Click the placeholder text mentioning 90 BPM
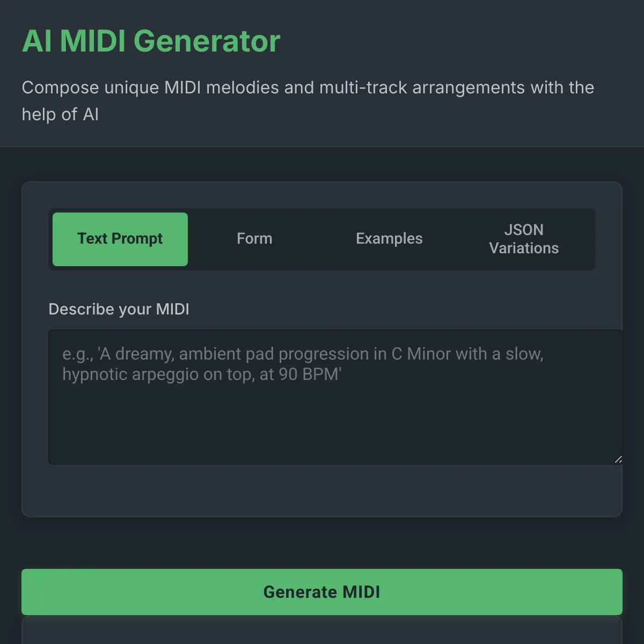The width and height of the screenshot is (644, 644). (x=202, y=374)
